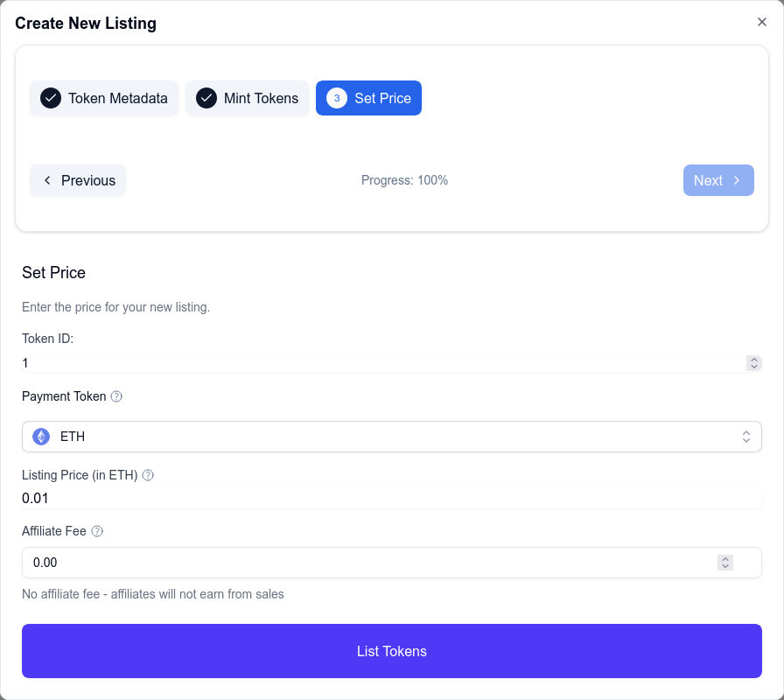This screenshot has width=784, height=700.
Task: Select the Set Price step
Action: pyautogui.click(x=368, y=98)
